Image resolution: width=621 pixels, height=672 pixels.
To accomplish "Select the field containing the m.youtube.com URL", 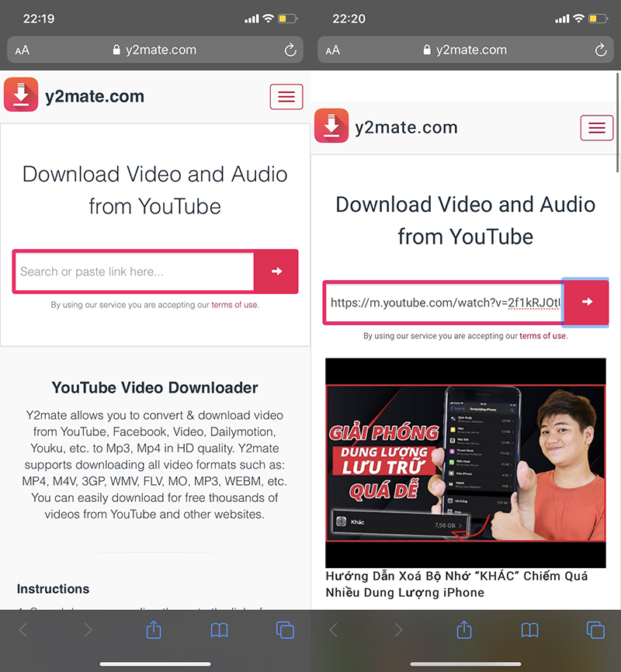I will click(442, 303).
